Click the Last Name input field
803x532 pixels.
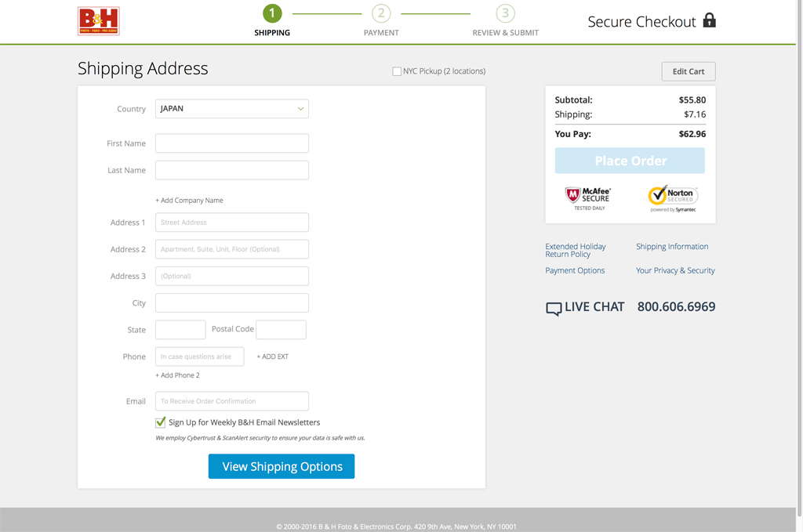click(x=232, y=170)
